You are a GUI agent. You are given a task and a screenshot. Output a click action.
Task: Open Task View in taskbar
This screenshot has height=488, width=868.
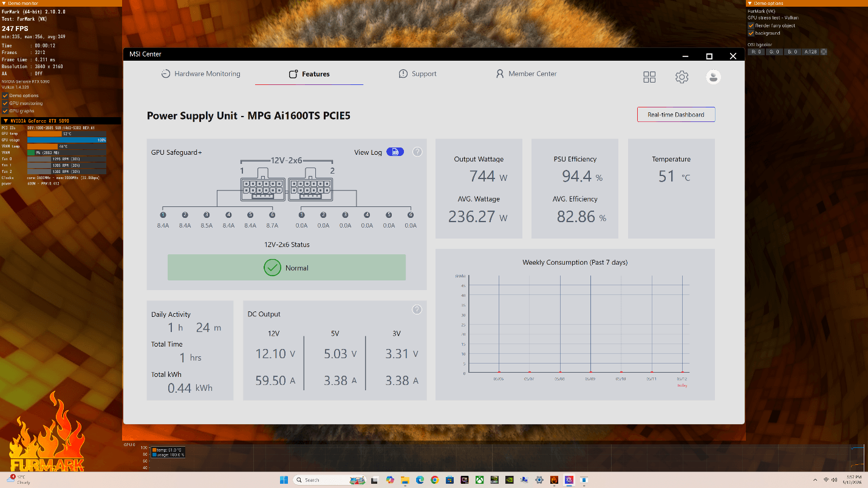click(374, 480)
